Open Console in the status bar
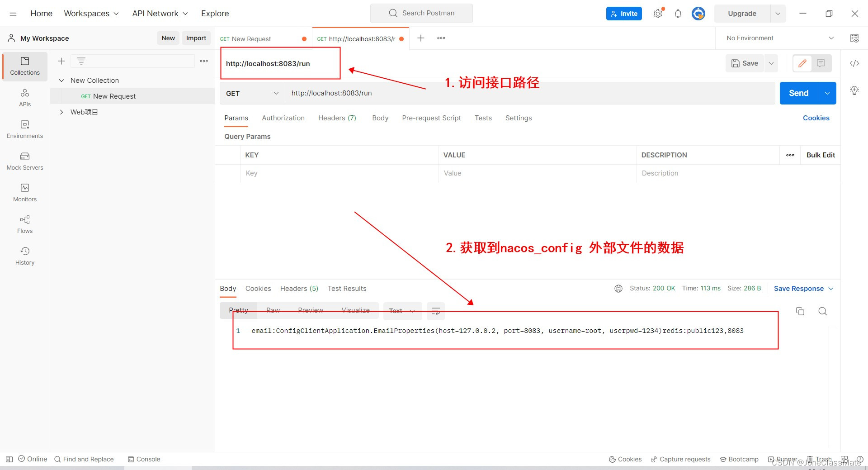 (x=144, y=459)
